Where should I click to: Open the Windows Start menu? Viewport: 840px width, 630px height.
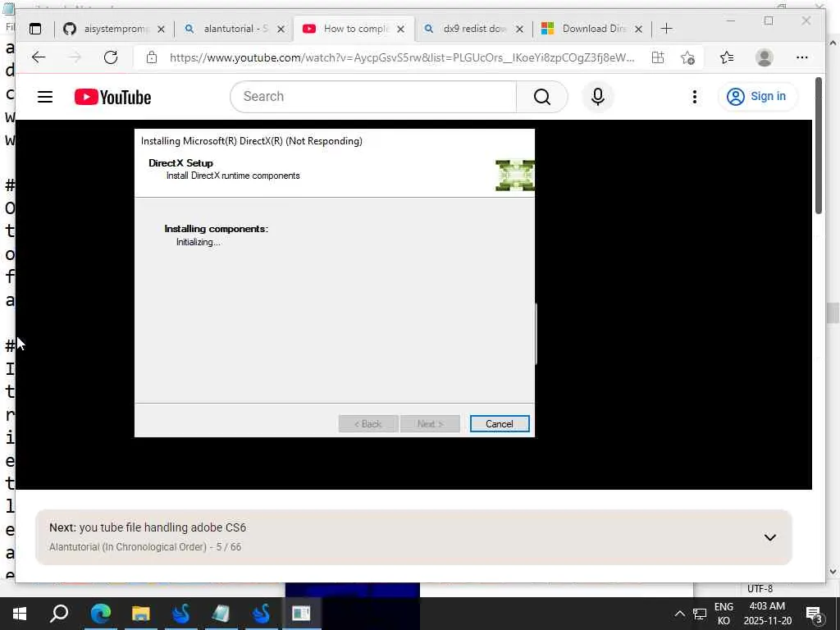(x=20, y=614)
